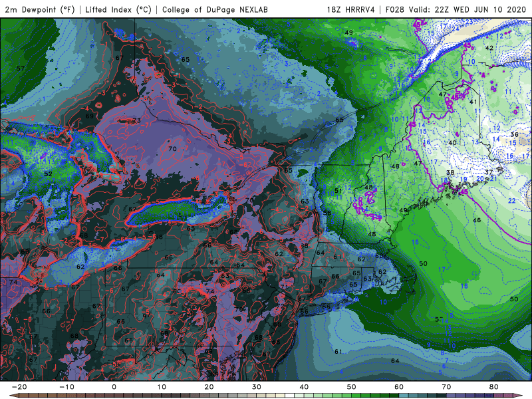Click "College of DuPage NEXLAB" header text
Image resolution: width=532 pixels, height=399 pixels.
[215, 9]
